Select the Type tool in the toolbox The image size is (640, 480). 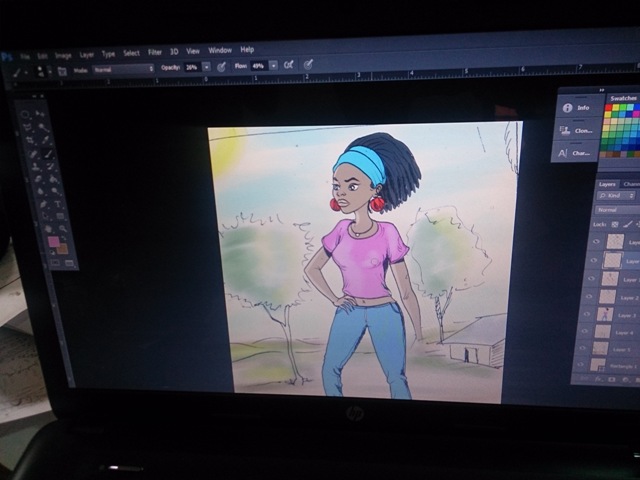pyautogui.click(x=58, y=204)
